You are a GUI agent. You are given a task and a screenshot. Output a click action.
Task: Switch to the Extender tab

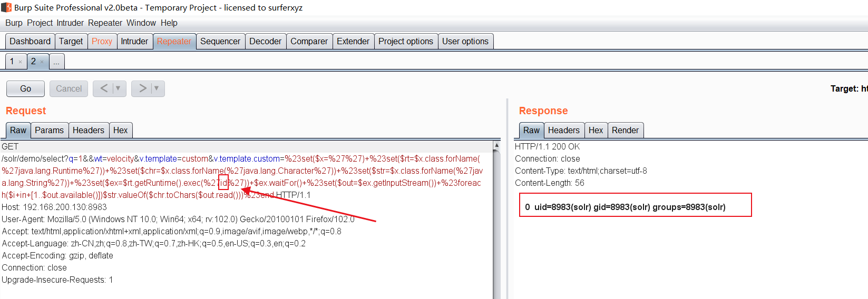(353, 42)
